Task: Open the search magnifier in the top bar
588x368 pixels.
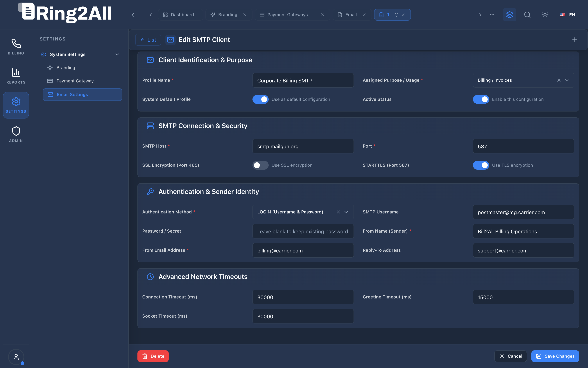Action: pos(527,15)
